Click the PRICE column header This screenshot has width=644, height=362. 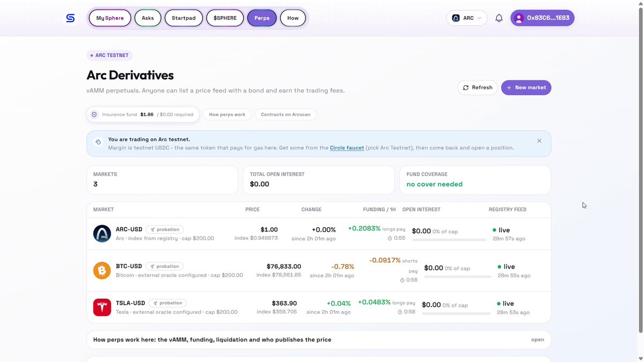pos(252,210)
